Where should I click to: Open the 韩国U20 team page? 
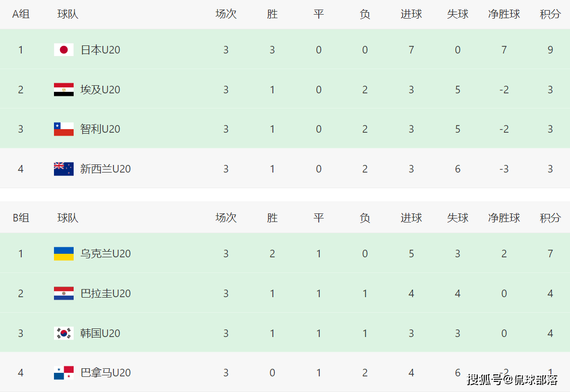point(100,333)
